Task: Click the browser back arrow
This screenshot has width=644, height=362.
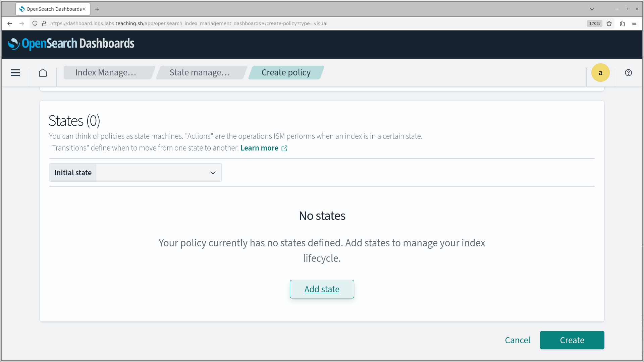Action: click(10, 23)
